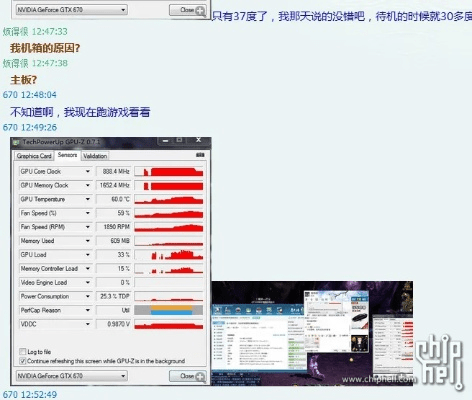
Task: Click the 0.9870 V VDDC value
Action: 113,324
